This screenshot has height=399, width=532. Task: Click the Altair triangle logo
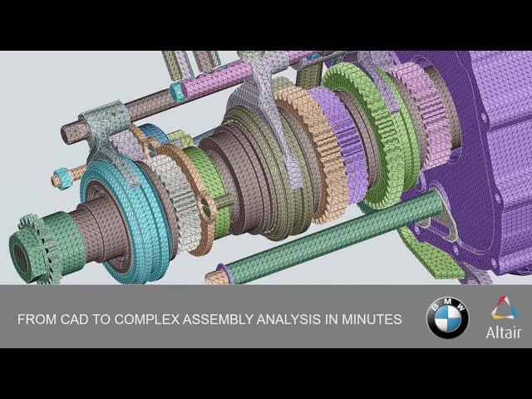coord(504,308)
